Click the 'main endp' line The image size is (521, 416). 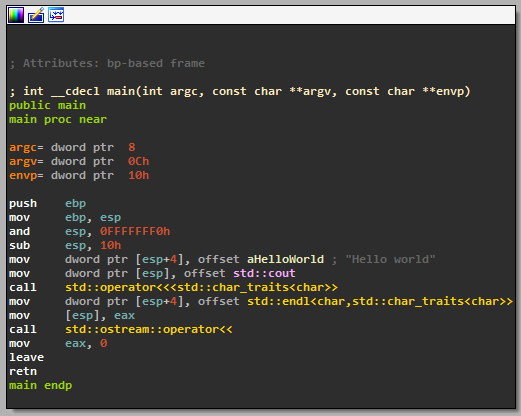41,386
